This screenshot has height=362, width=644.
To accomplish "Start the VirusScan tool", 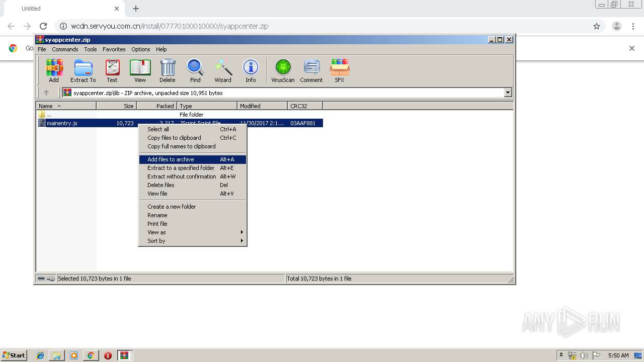I will click(283, 70).
